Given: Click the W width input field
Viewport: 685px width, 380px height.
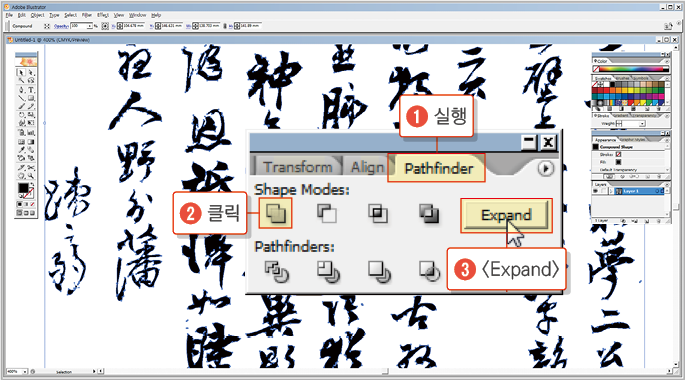Looking at the screenshot, I should click(210, 26).
